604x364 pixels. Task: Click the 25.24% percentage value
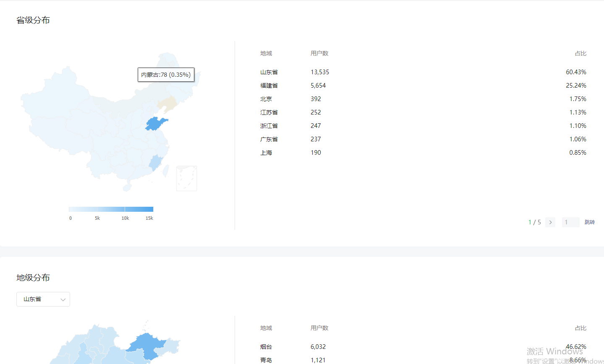coord(576,86)
